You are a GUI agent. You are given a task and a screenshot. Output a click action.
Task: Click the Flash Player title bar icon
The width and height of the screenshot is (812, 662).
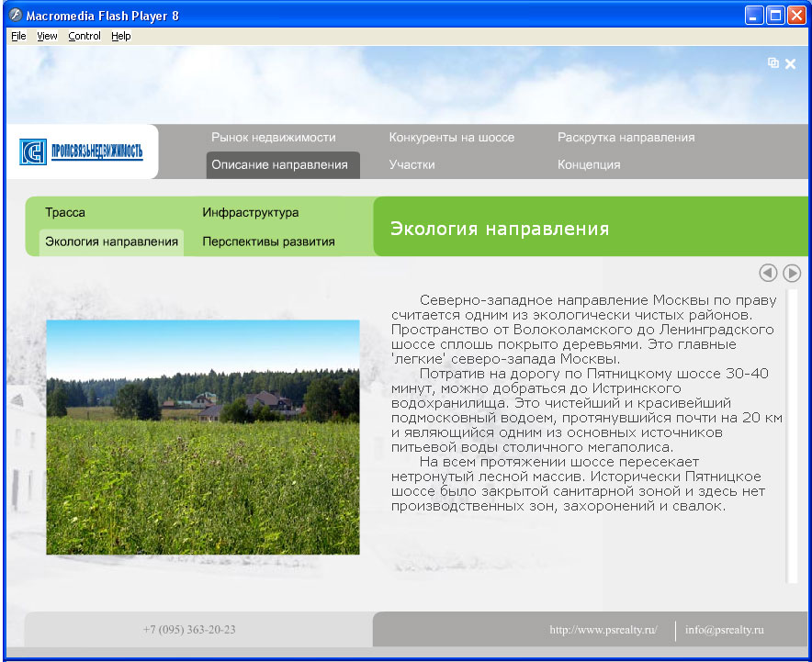click(16, 15)
